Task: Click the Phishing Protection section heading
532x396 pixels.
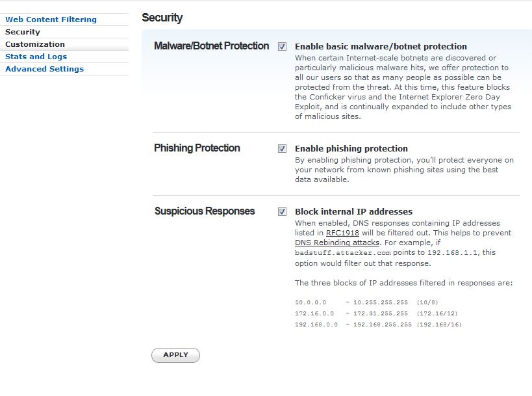Action: [197, 148]
